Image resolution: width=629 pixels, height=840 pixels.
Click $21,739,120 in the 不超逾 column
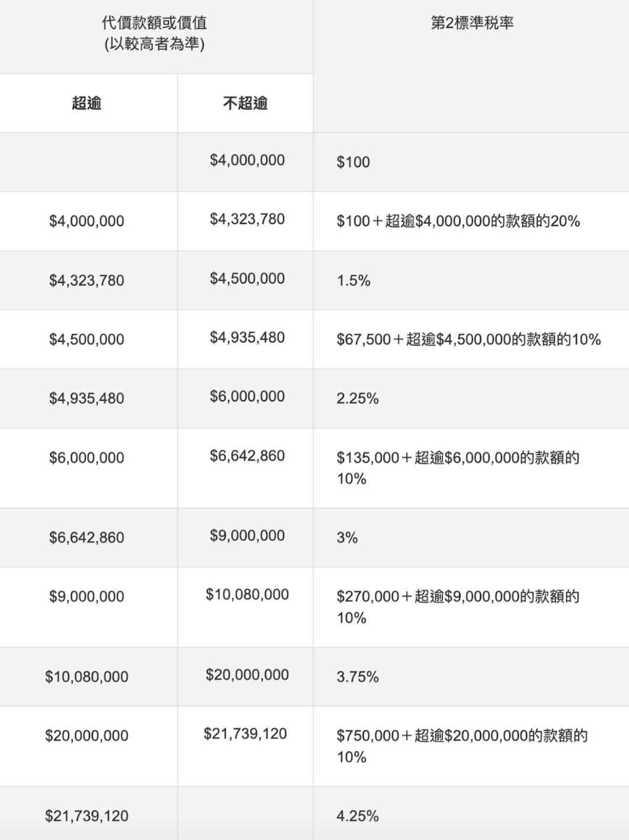tap(245, 734)
